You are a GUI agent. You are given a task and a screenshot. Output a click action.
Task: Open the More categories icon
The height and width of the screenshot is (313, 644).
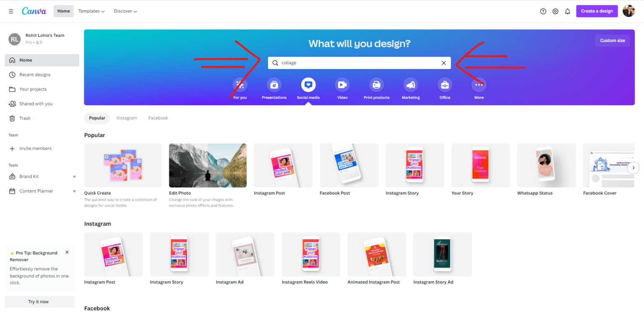pos(479,85)
